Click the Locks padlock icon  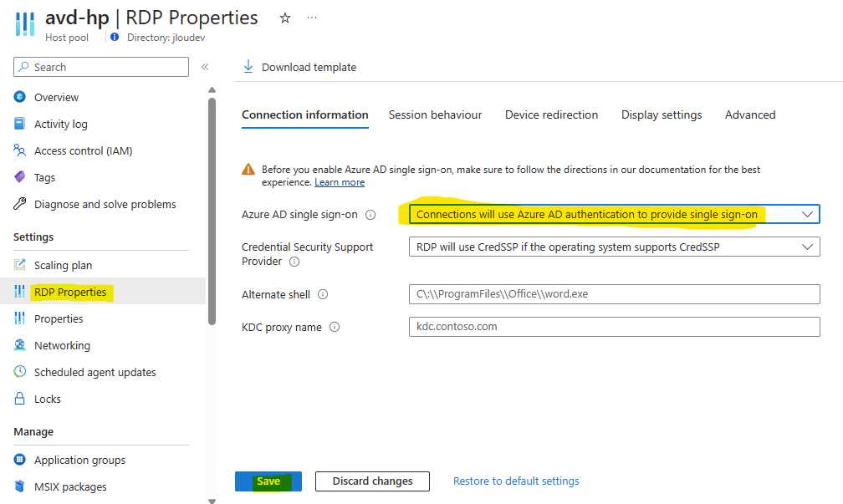19,399
